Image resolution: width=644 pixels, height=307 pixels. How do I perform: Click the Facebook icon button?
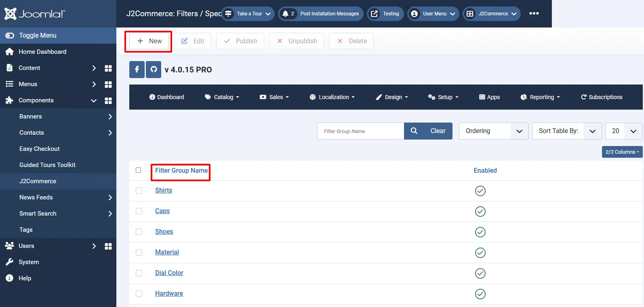(137, 70)
